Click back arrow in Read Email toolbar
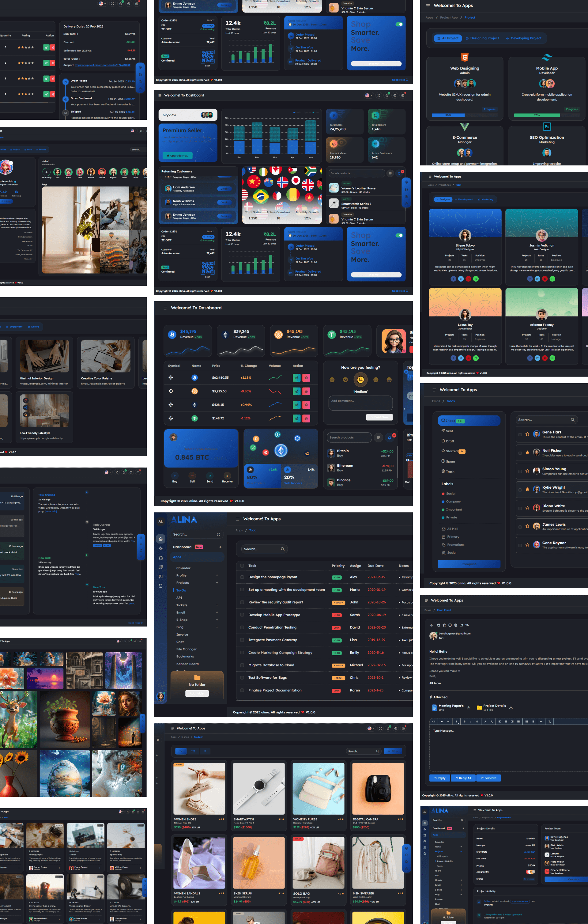Image resolution: width=588 pixels, height=924 pixels. tap(432, 625)
